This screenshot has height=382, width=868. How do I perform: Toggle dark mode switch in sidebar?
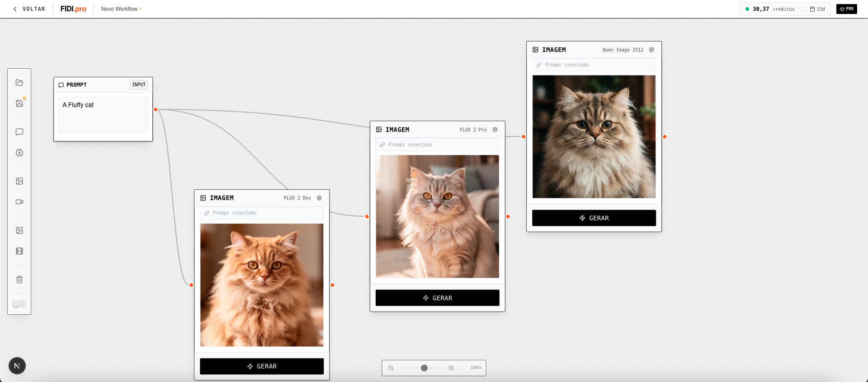[19, 304]
